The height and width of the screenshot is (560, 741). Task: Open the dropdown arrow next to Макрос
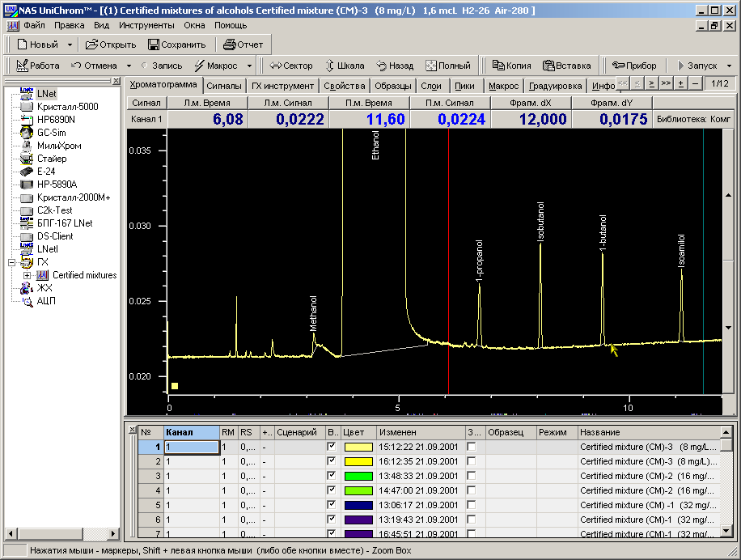[249, 66]
